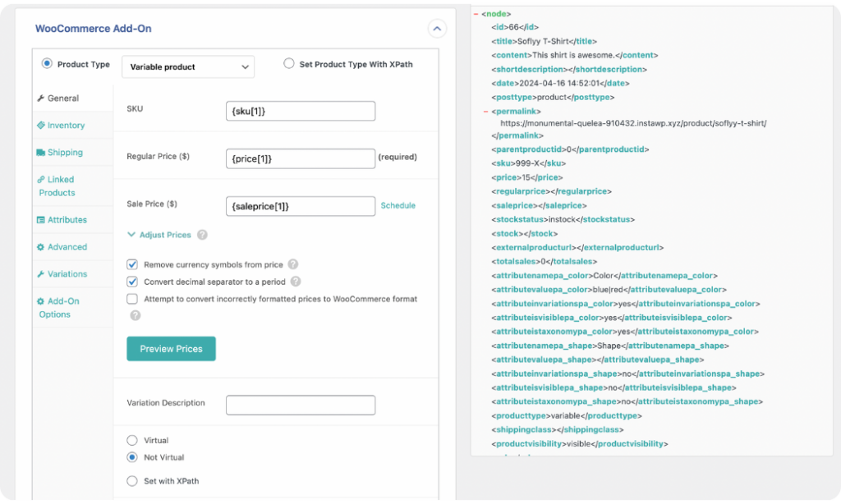
Task: Focus the Variation Description field
Action: coord(301,405)
